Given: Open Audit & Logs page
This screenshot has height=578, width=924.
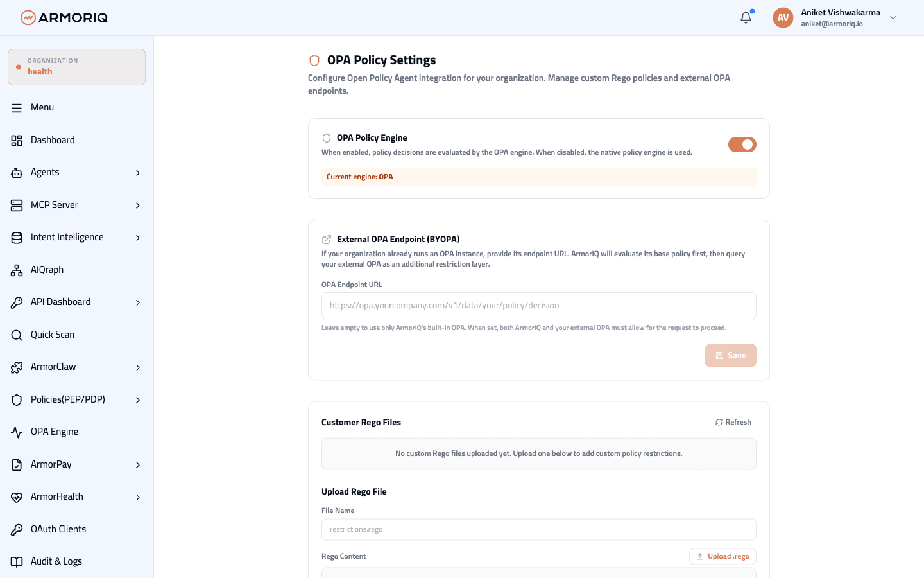Looking at the screenshot, I should coord(76,561).
